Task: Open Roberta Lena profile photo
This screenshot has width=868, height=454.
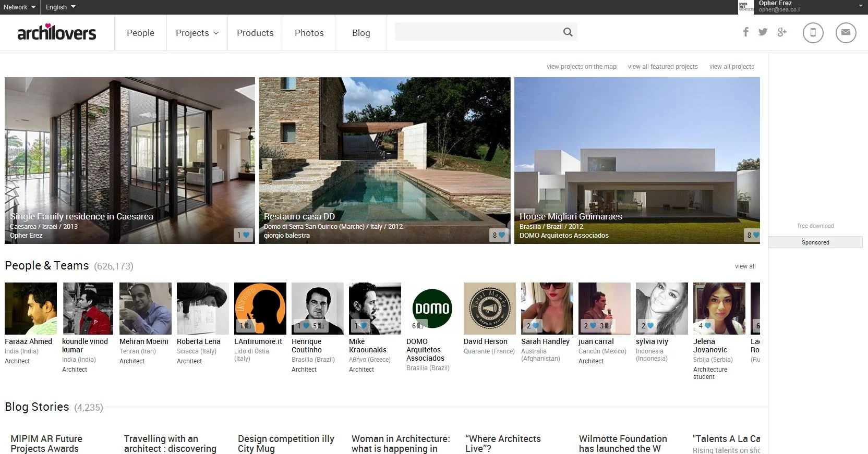Action: click(x=203, y=309)
